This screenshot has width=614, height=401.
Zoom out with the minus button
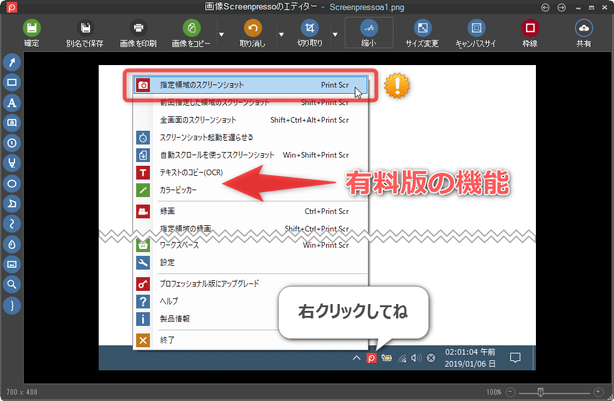(510, 392)
